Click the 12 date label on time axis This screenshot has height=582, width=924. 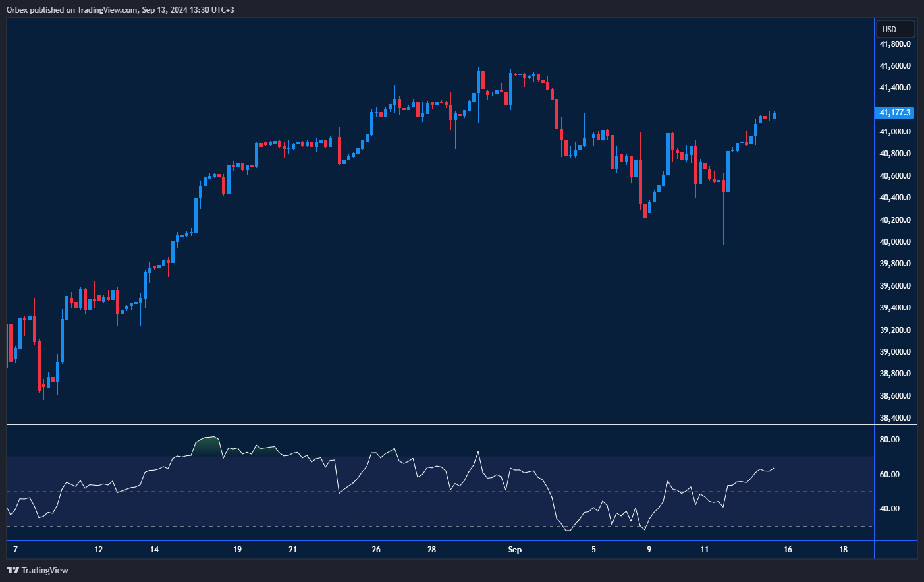point(99,550)
